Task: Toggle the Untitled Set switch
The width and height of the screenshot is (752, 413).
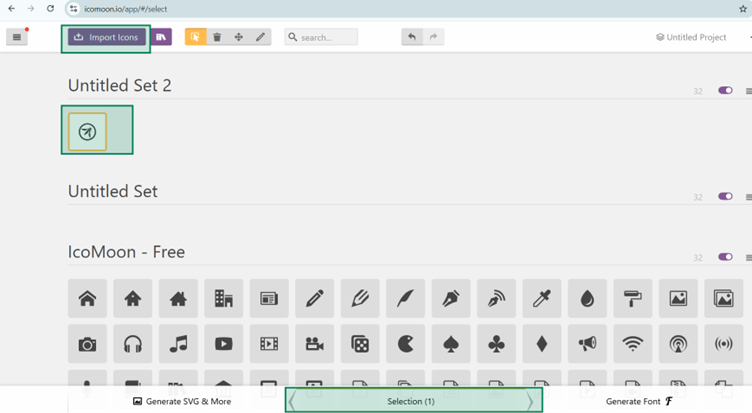Action: coord(726,197)
